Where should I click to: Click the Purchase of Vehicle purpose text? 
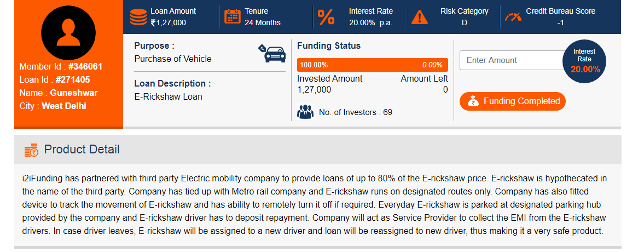173,59
